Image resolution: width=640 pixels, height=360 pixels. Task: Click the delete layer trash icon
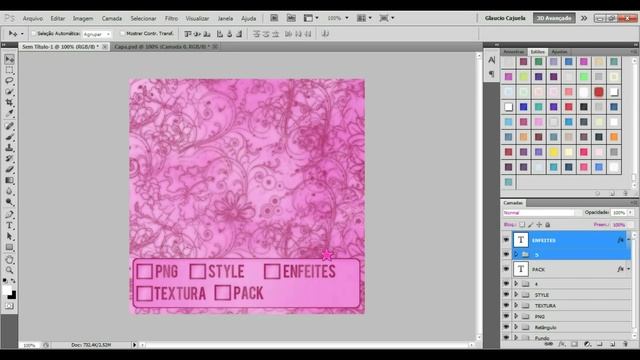click(x=625, y=344)
